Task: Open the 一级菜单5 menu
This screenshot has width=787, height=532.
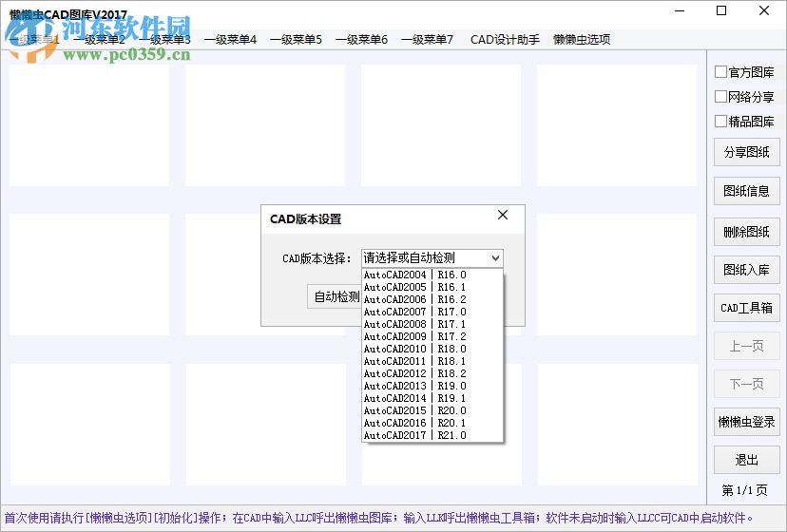Action: [x=297, y=40]
